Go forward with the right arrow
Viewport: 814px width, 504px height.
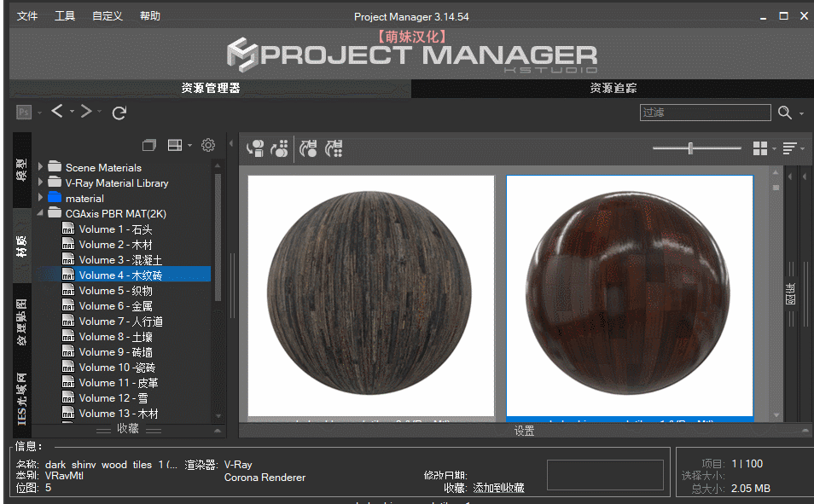tap(85, 112)
